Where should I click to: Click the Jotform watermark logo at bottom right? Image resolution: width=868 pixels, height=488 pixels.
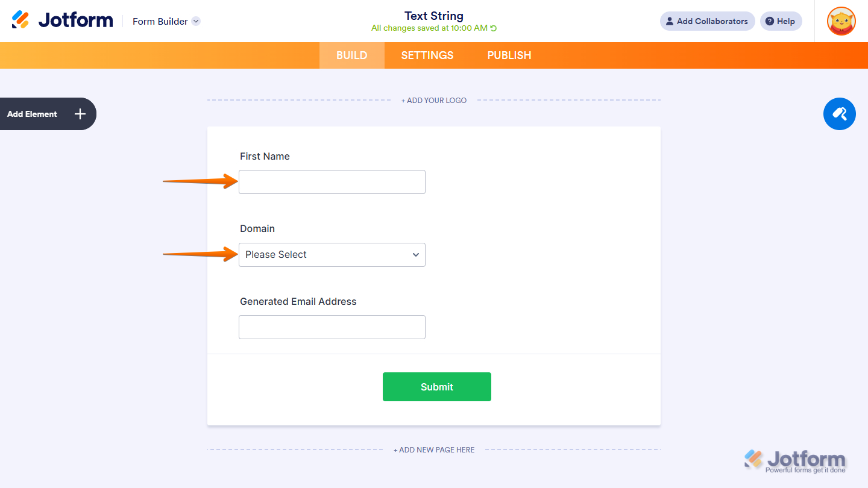(794, 460)
